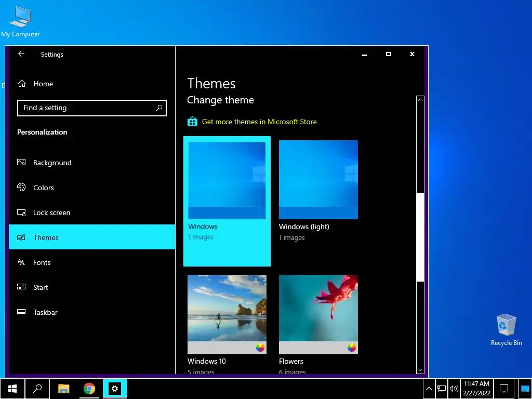The image size is (532, 399).
Task: Click the Background picture icon
Action: (21, 163)
